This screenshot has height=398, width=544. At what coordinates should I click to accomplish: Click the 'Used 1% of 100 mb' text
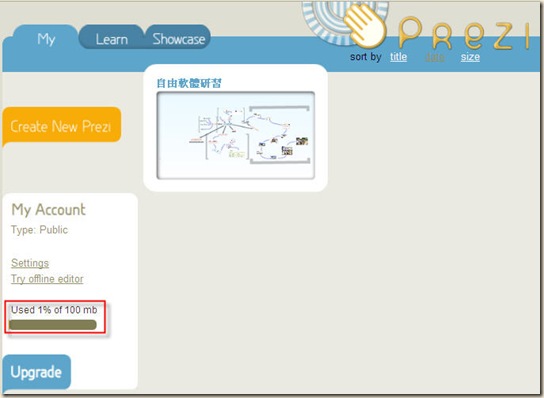click(x=54, y=310)
